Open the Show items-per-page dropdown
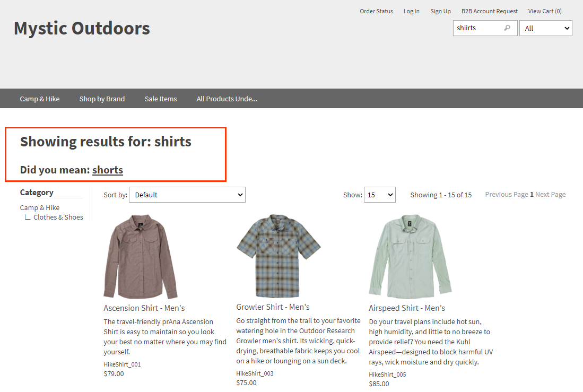Screen dimensions: 583x392 click(x=379, y=195)
